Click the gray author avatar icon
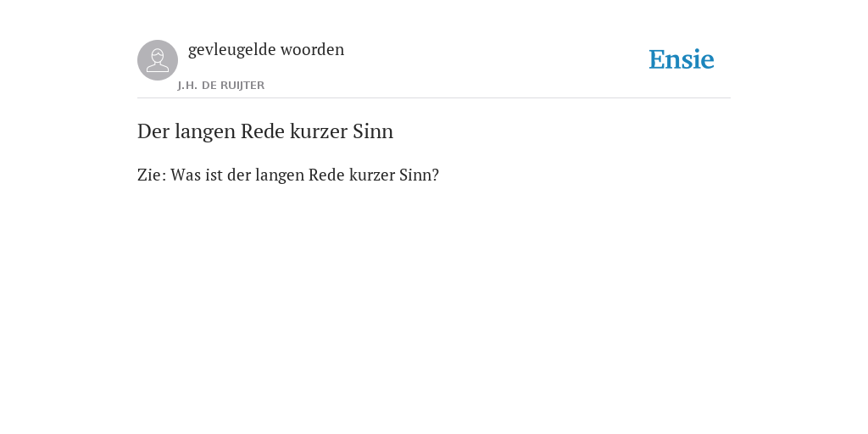 point(158,60)
